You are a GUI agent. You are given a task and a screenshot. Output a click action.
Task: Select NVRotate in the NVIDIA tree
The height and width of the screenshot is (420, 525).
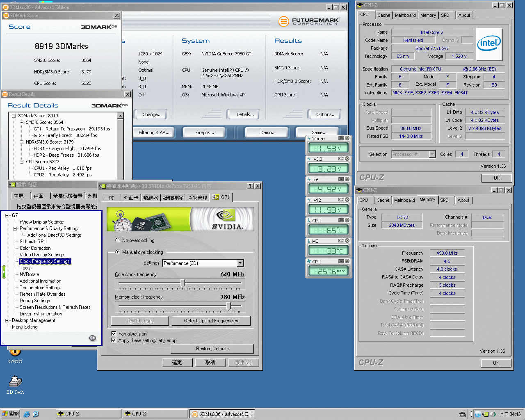(30, 274)
